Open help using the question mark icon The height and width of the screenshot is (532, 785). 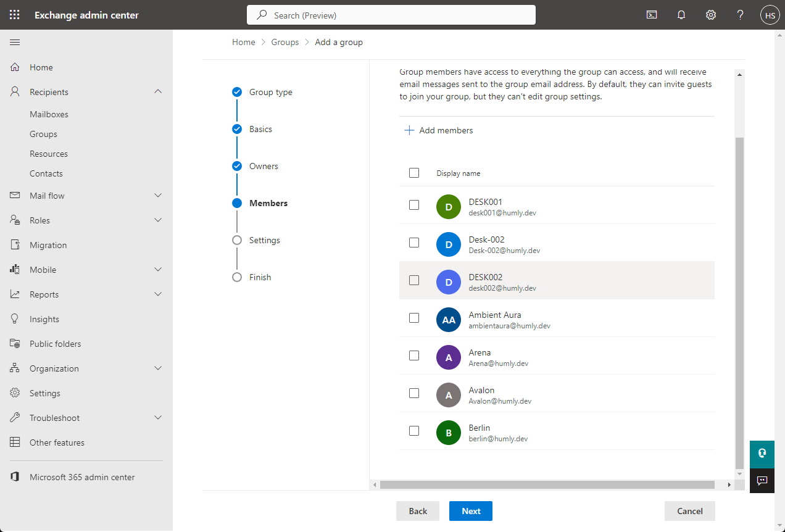[740, 14]
